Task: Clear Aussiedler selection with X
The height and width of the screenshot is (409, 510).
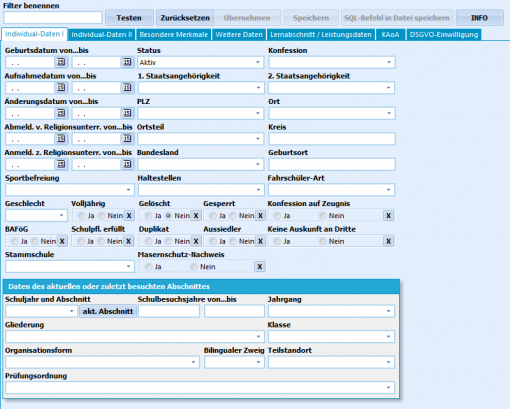Action: click(260, 241)
